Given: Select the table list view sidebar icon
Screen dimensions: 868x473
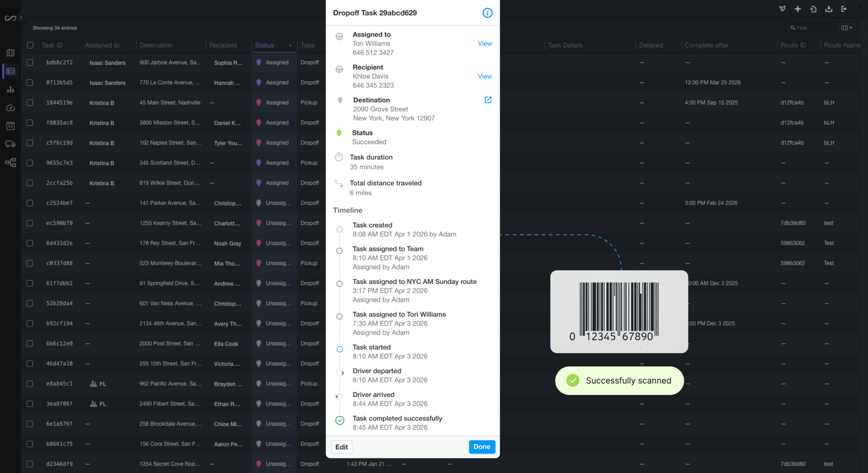Looking at the screenshot, I should 10,71.
